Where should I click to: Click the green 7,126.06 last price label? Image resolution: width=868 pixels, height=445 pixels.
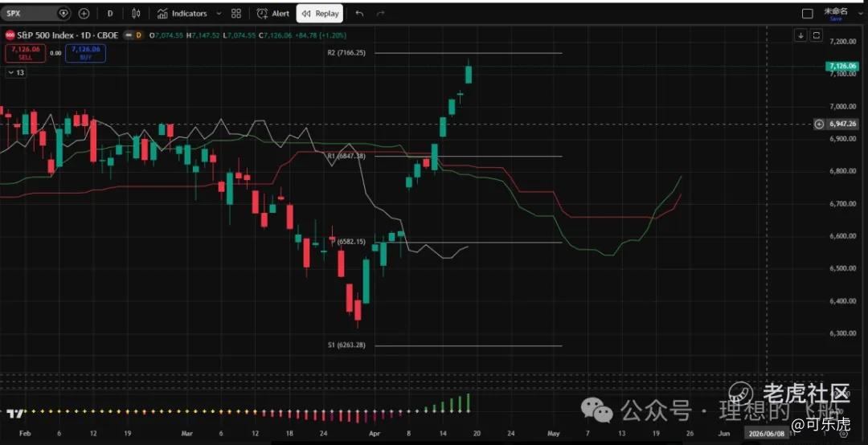point(841,66)
